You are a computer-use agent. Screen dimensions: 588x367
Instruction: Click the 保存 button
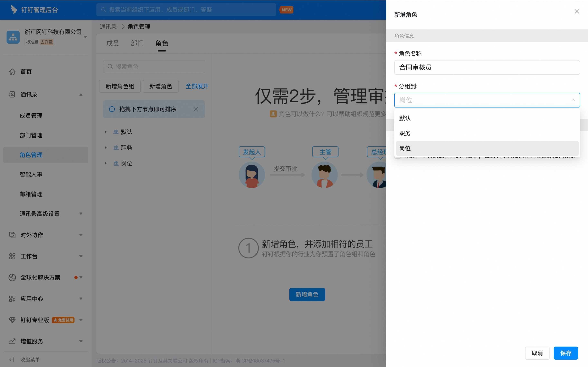click(566, 353)
